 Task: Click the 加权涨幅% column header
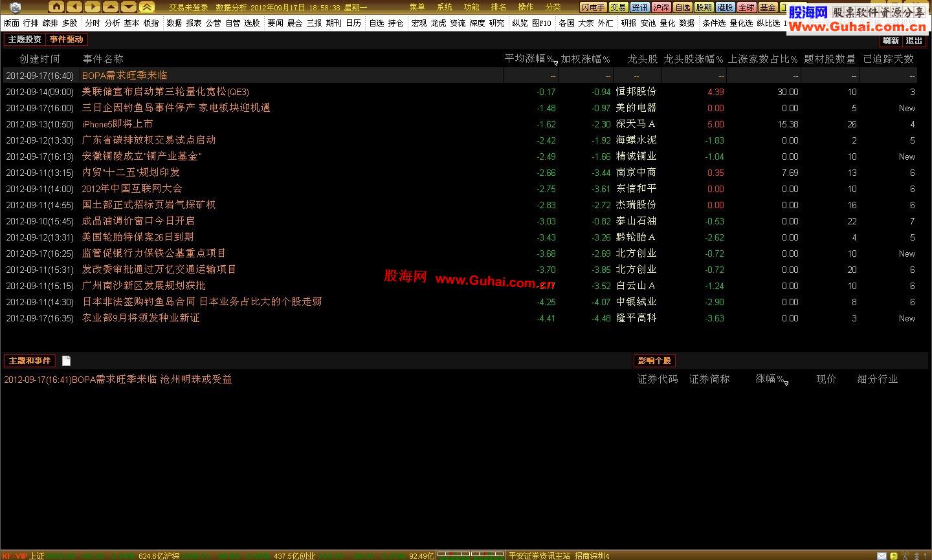(x=585, y=59)
